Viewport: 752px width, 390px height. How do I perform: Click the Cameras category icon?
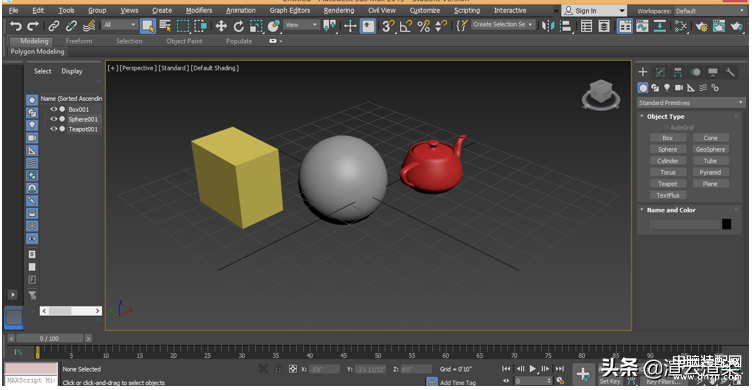click(679, 87)
